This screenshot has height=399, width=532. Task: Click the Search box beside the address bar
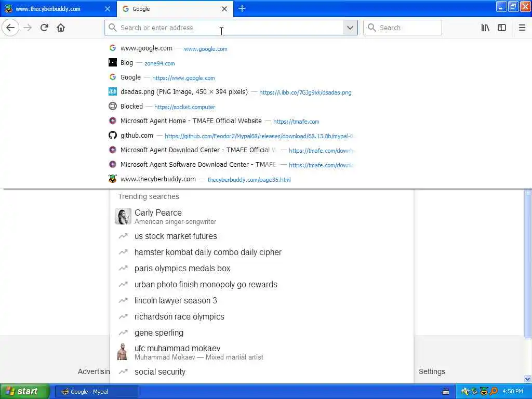(x=403, y=28)
